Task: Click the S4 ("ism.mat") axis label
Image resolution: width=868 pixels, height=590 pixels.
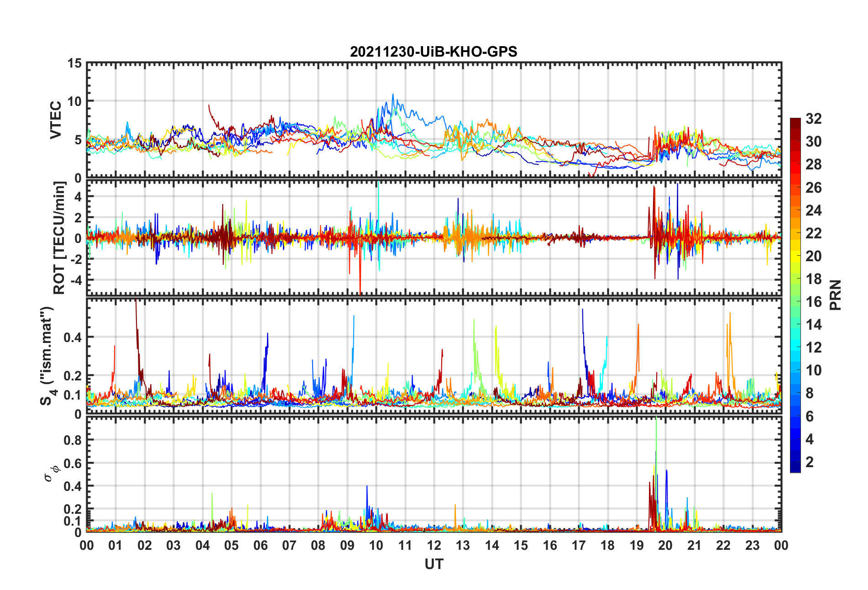Action: tap(47, 356)
